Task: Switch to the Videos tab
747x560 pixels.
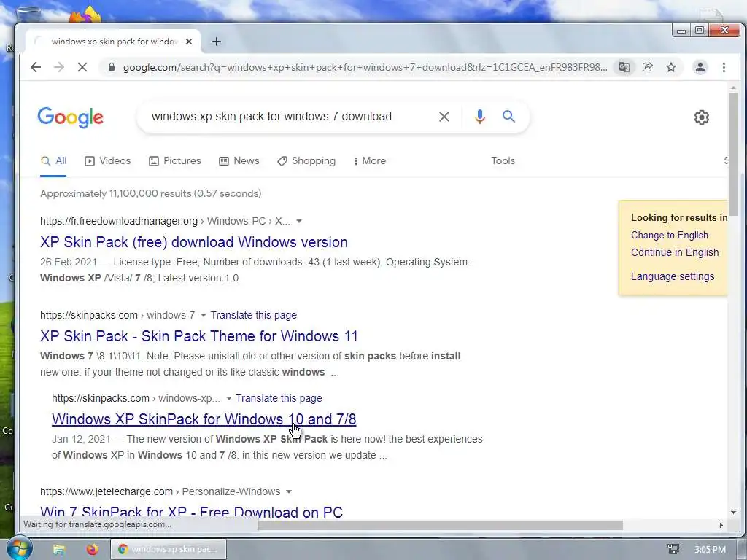Action: [108, 161]
